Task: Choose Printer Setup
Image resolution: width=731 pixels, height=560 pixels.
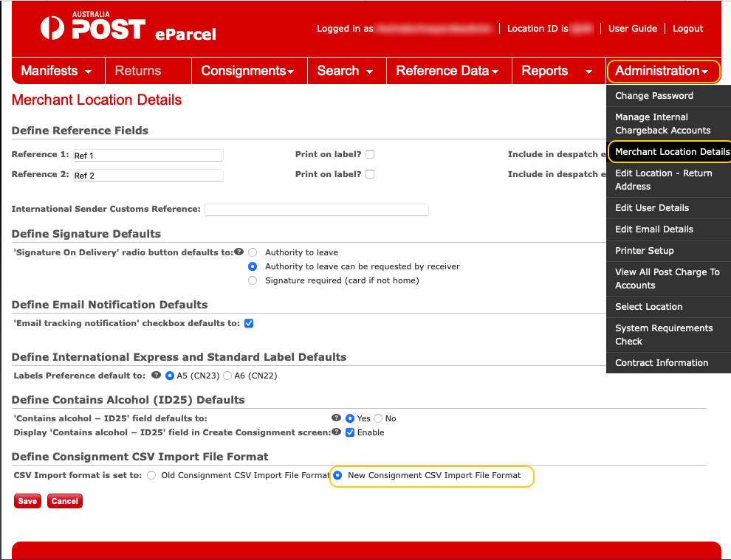Action: [x=668, y=251]
